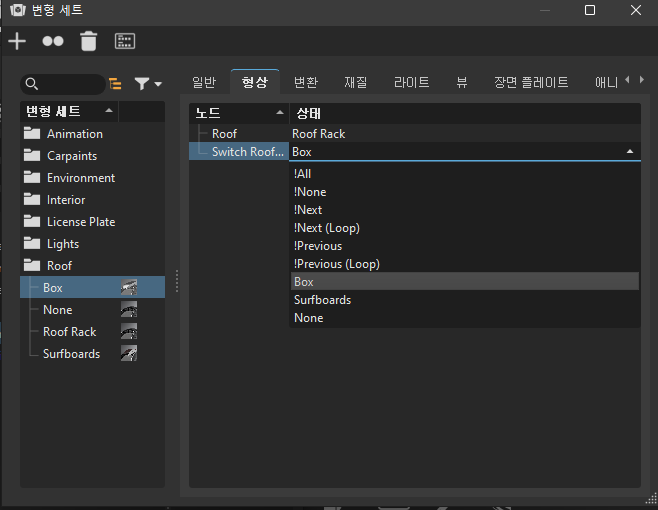Switch to the 변환 tab

click(306, 82)
